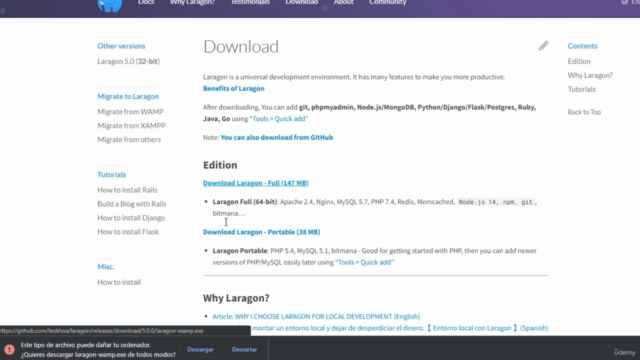Open the Docs menu item

tap(146, 2)
